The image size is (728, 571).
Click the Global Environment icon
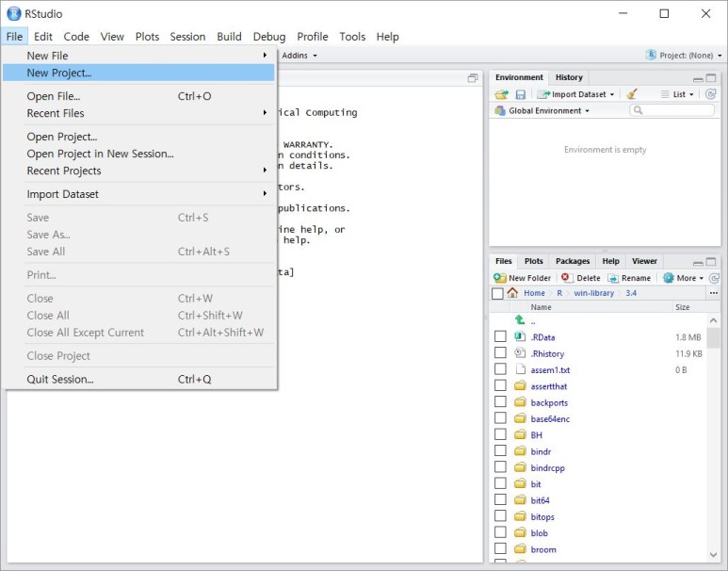coord(500,110)
